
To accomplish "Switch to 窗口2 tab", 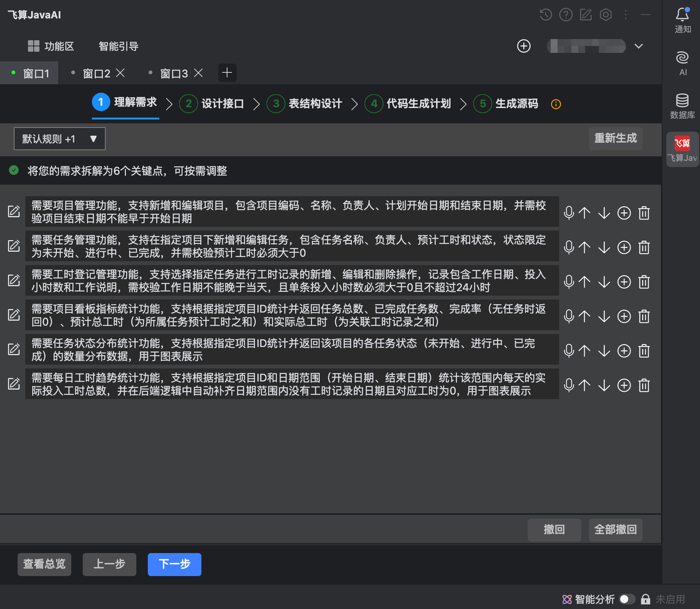I will tap(96, 73).
